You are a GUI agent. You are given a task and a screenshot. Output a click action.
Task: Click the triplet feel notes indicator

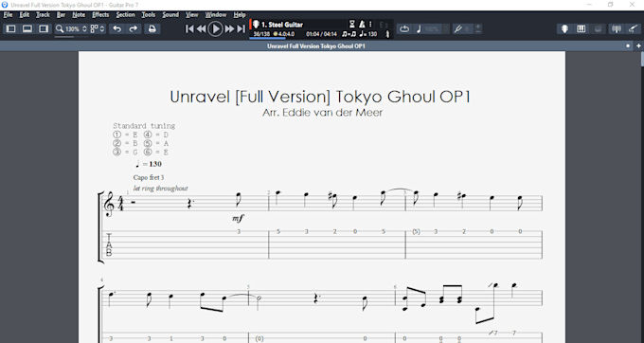coord(349,34)
